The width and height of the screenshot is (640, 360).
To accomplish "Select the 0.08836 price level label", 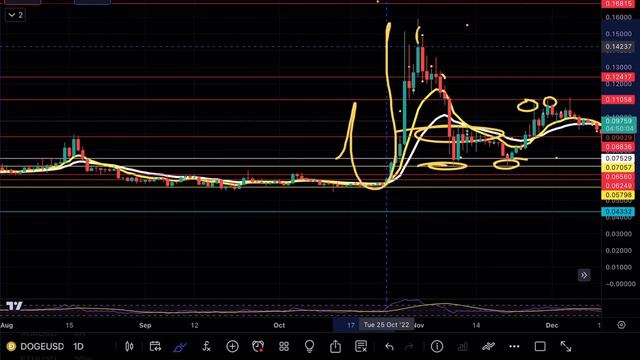I will click(x=618, y=147).
